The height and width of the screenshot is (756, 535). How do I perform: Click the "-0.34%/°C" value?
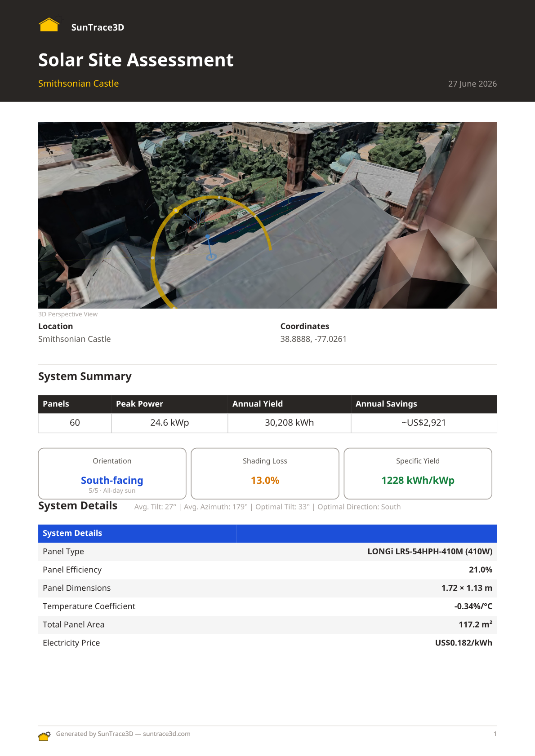[x=473, y=606]
